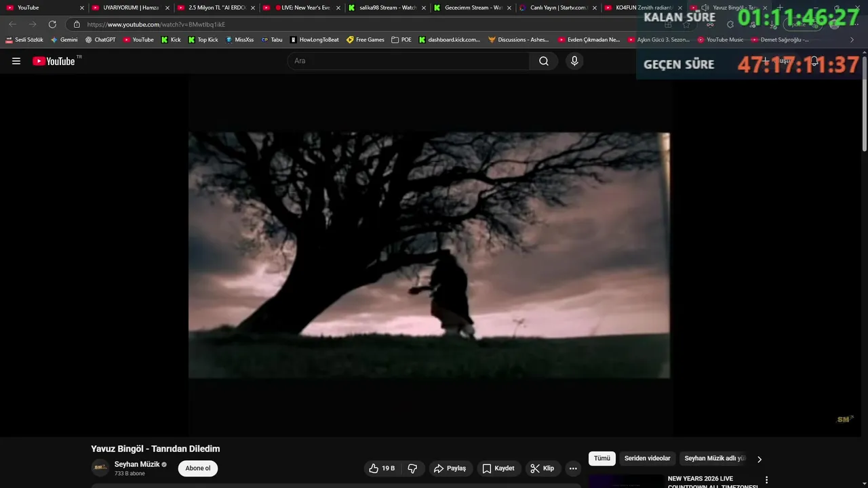Close the UYARIYORUM! Hamza tab

coord(167,8)
